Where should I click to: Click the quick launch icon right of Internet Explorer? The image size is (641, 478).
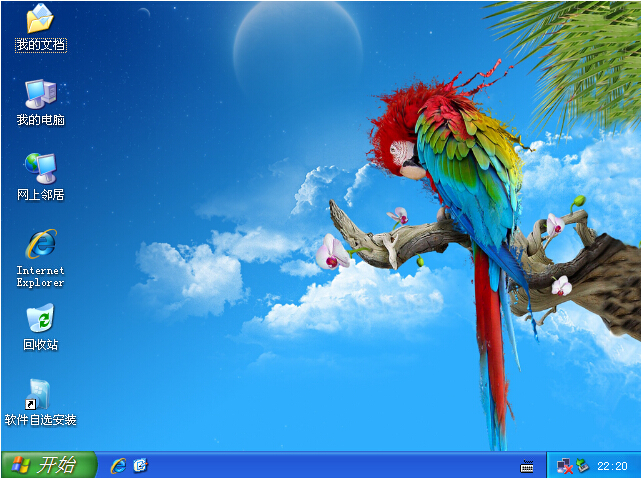pos(140,465)
